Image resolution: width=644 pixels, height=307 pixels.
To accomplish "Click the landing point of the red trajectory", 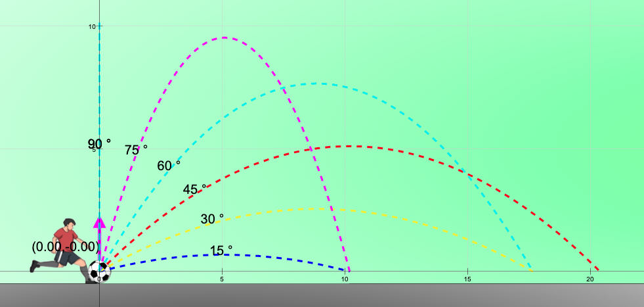I will (x=598, y=270).
